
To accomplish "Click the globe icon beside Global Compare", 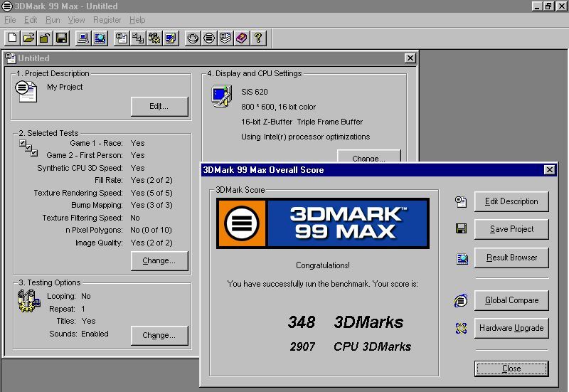I will [461, 300].
